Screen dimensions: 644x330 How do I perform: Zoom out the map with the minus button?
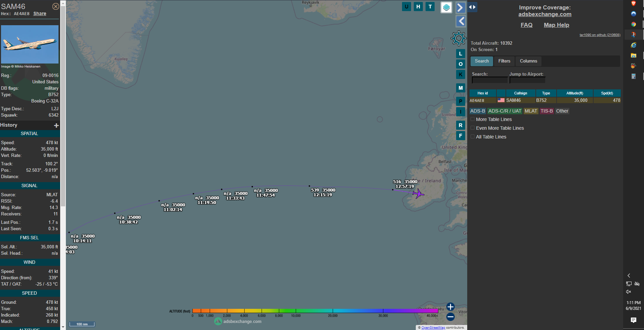(450, 317)
